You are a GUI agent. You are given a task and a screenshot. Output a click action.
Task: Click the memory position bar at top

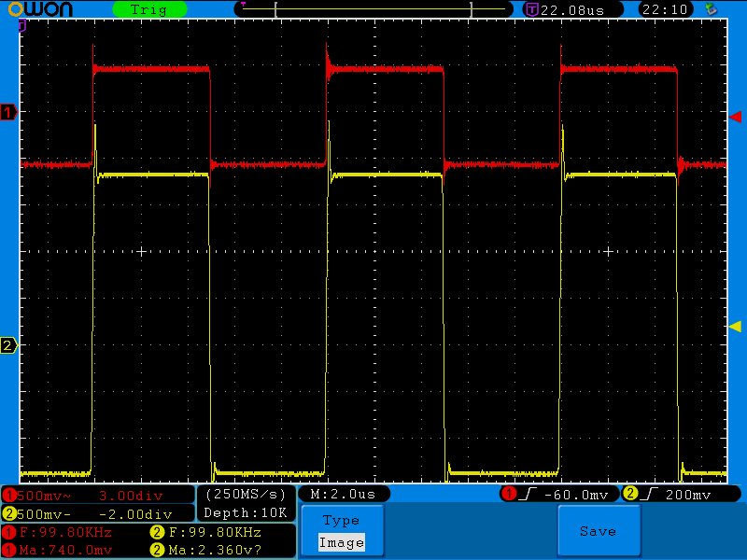pyautogui.click(x=373, y=9)
